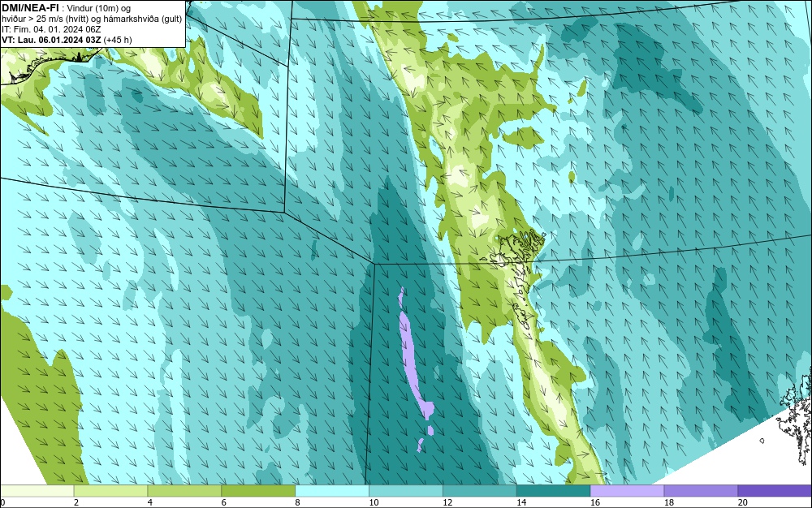This screenshot has height=508, width=812.
Task: Click the legend scale label '20'
Action: 742,502
